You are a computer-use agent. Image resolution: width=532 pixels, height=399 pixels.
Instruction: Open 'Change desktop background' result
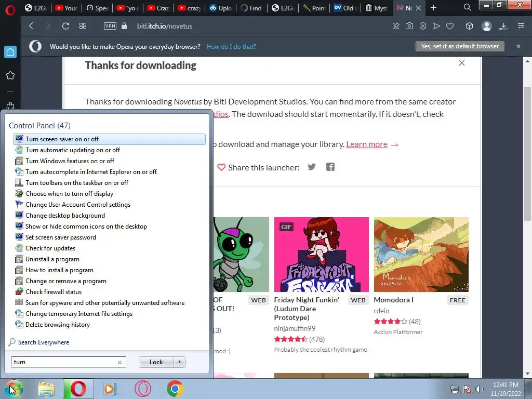pos(109,216)
